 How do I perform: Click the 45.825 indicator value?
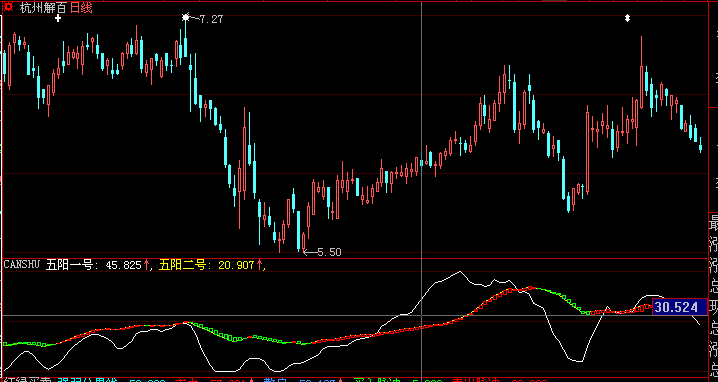coord(123,265)
